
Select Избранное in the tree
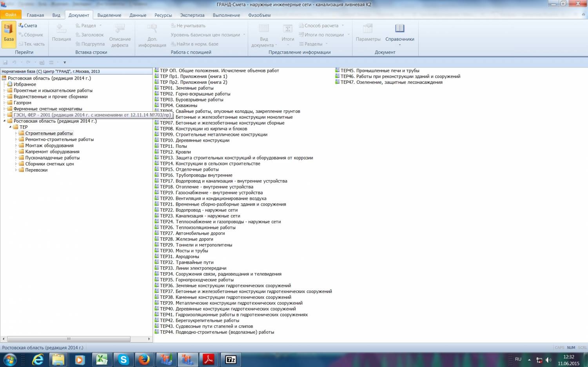(x=25, y=84)
